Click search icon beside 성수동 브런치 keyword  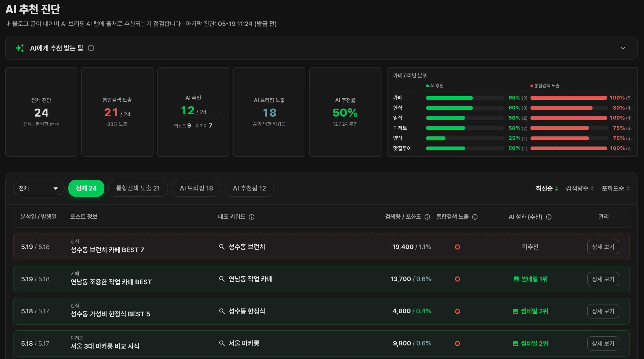click(222, 247)
